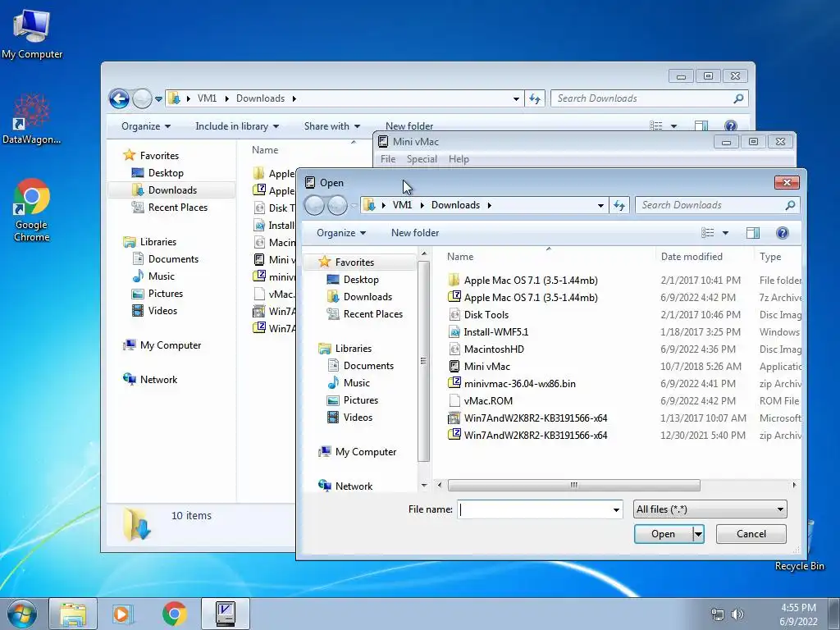
Task: Click New folder in the Explorer window
Action: (409, 126)
